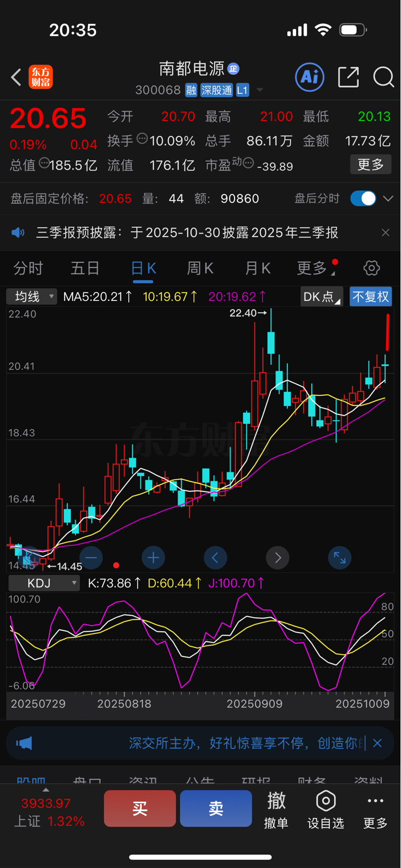The image size is (401, 868).
Task: Click the 卖 sell button
Action: point(216,809)
